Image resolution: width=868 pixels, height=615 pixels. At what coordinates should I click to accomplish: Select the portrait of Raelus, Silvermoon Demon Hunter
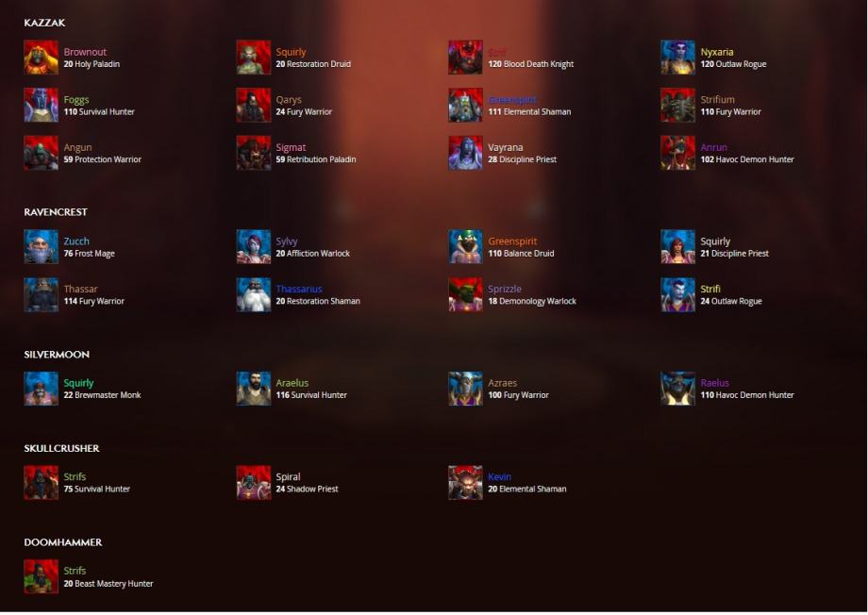click(x=677, y=389)
